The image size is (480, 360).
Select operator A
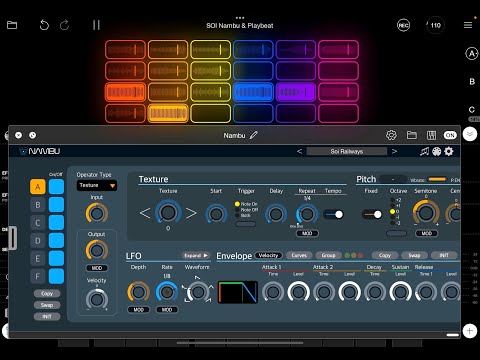click(x=38, y=187)
